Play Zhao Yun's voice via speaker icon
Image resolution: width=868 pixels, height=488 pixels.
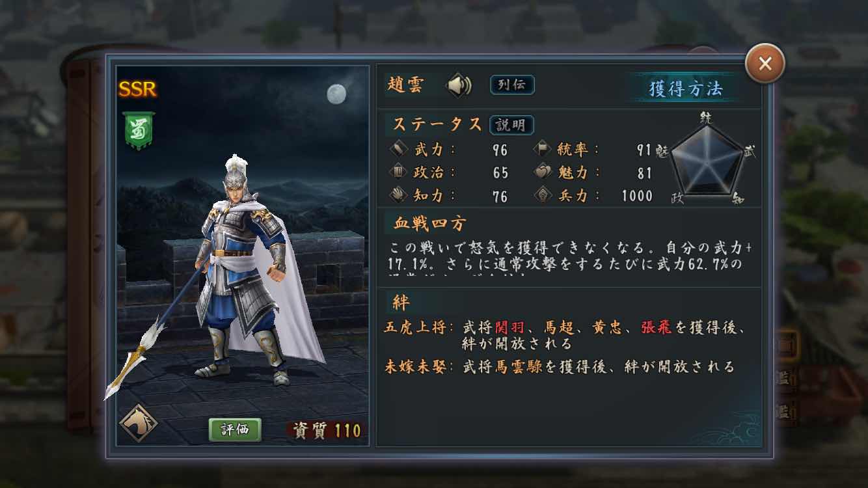(x=458, y=86)
